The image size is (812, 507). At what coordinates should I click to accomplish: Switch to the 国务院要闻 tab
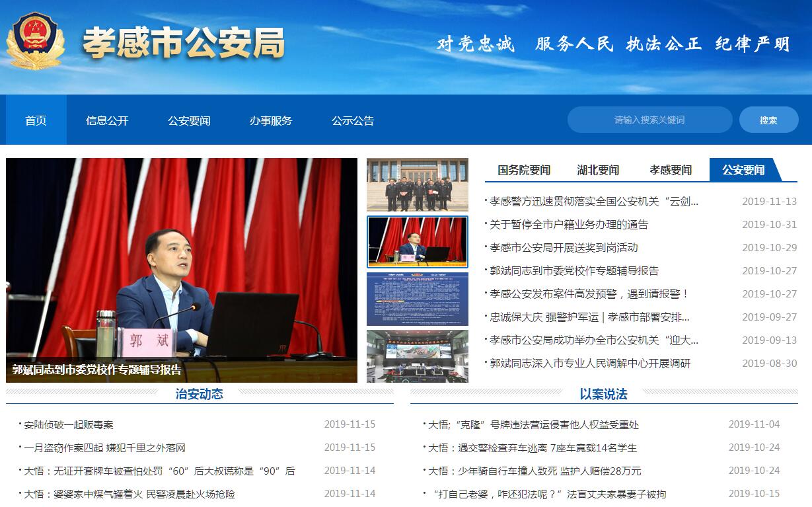[524, 170]
